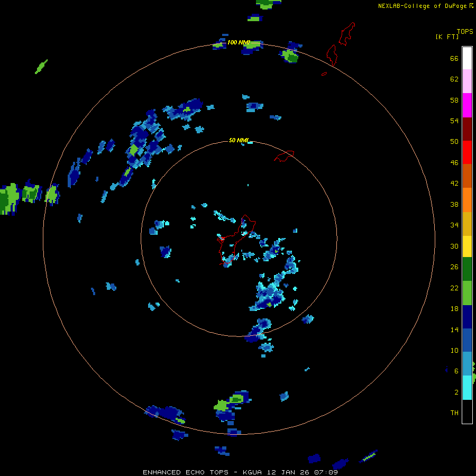The image size is (476, 476).
Task: Click the 100 NMI range ring label
Action: pos(239,42)
